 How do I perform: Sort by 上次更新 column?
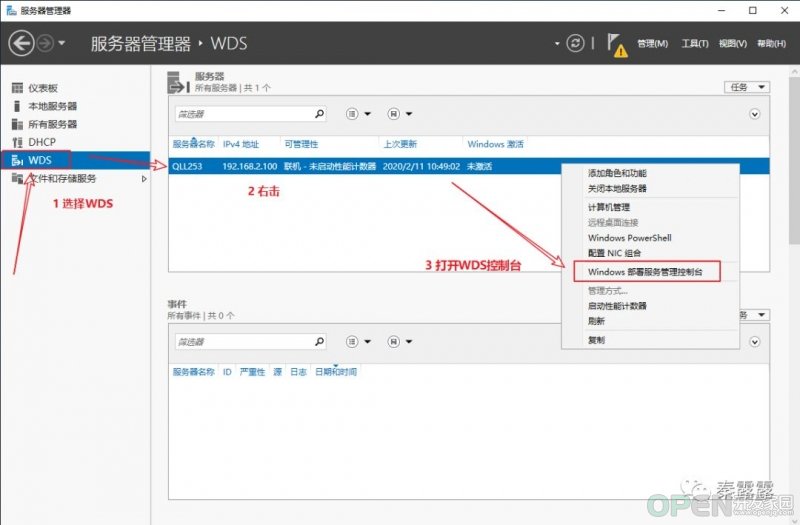click(400, 144)
